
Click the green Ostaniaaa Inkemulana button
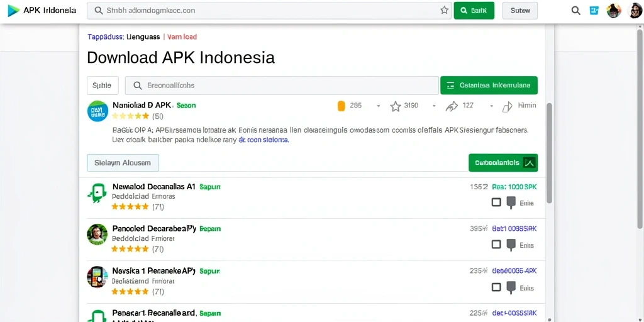coord(489,86)
